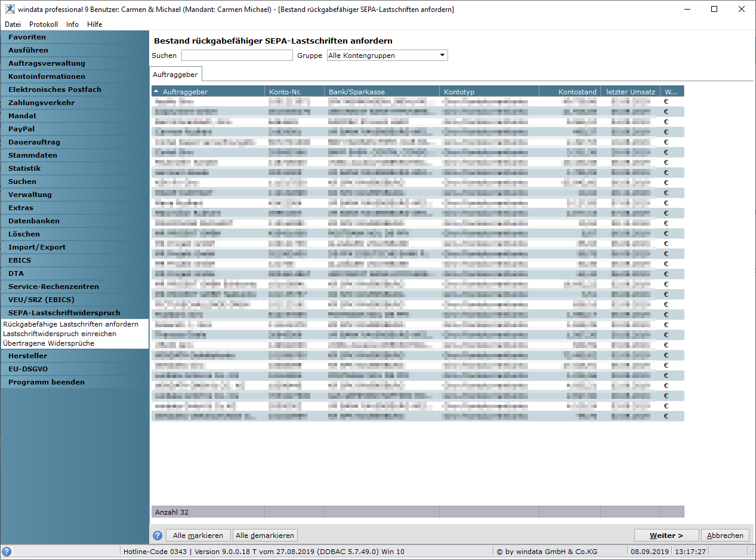Sort by the Auftraggeber column header

coord(208,92)
